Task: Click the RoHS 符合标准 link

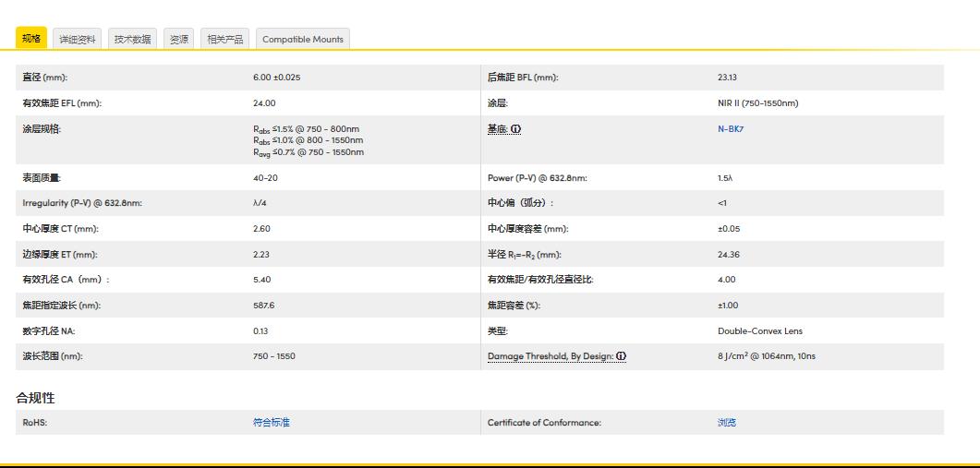Action: point(271,423)
